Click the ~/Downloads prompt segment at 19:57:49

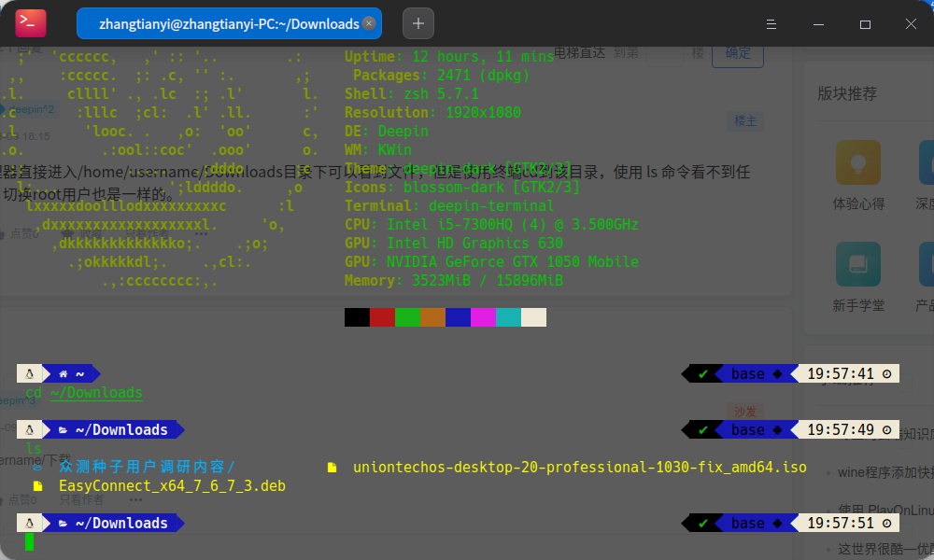[121, 429]
